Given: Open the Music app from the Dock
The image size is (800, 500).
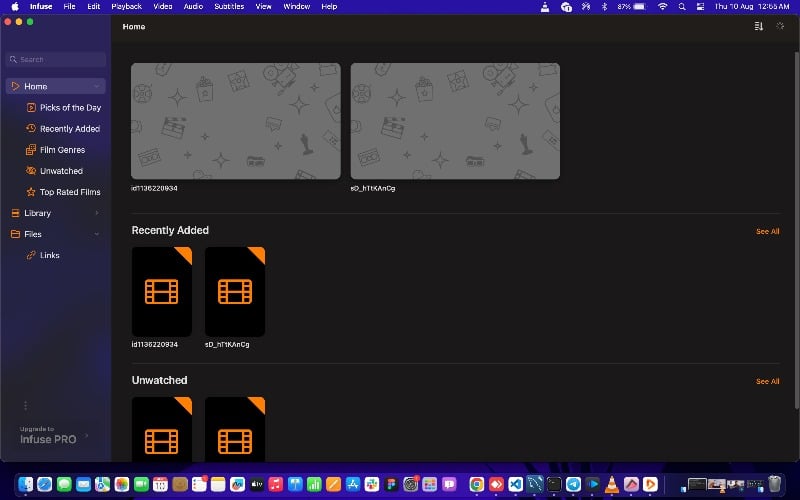Looking at the screenshot, I should click(276, 484).
